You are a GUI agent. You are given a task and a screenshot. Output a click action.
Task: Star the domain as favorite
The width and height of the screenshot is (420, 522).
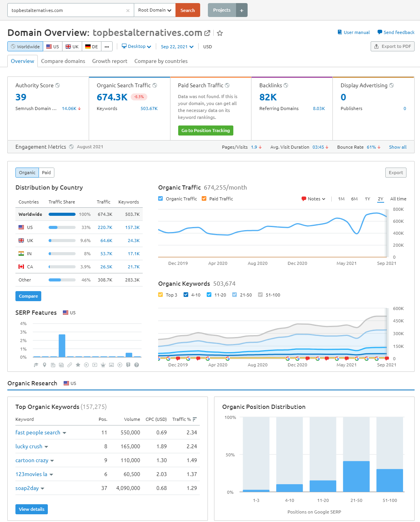point(220,33)
